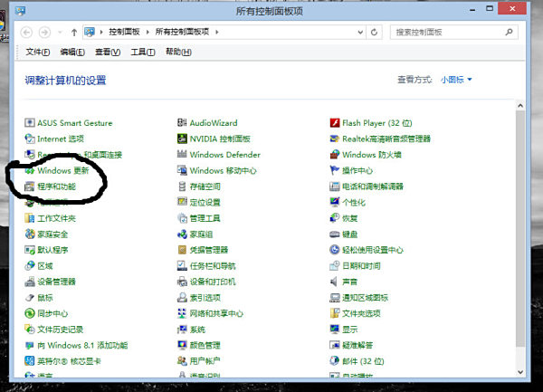Click the 声音 speaker icon
This screenshot has width=543, height=392.
point(335,282)
